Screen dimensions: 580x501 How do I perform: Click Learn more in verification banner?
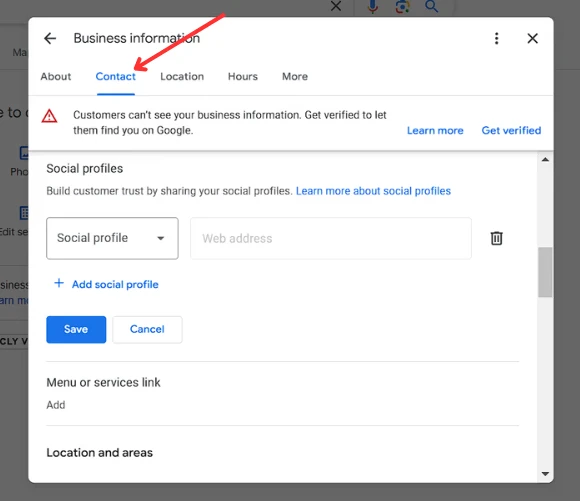tap(435, 131)
